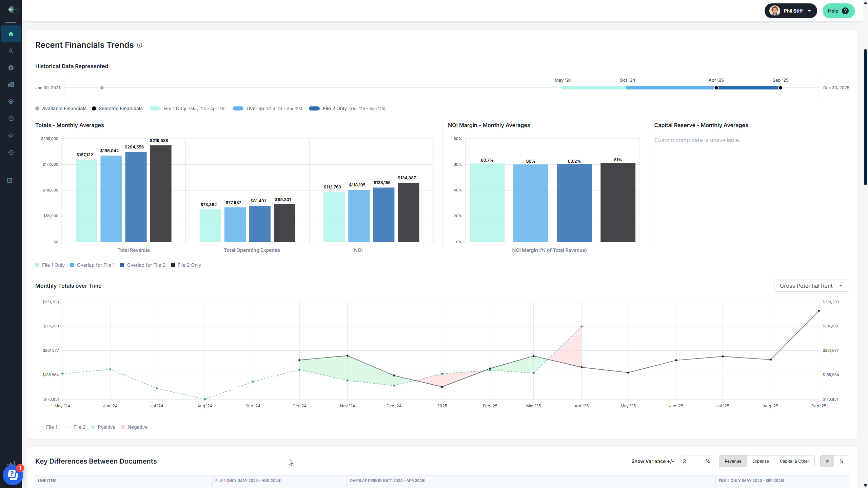868x488 pixels.
Task: Open the buildings sidebar icon
Action: click(x=11, y=85)
